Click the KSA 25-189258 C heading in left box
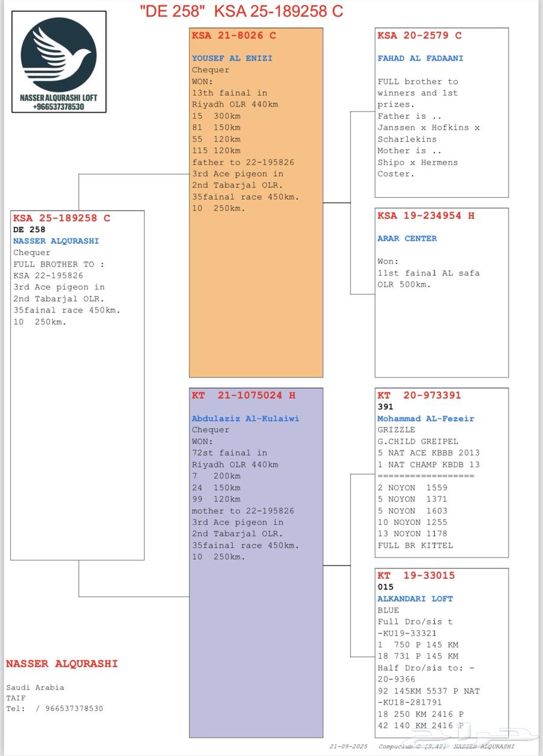Screen dimensions: 543x756 [62, 218]
